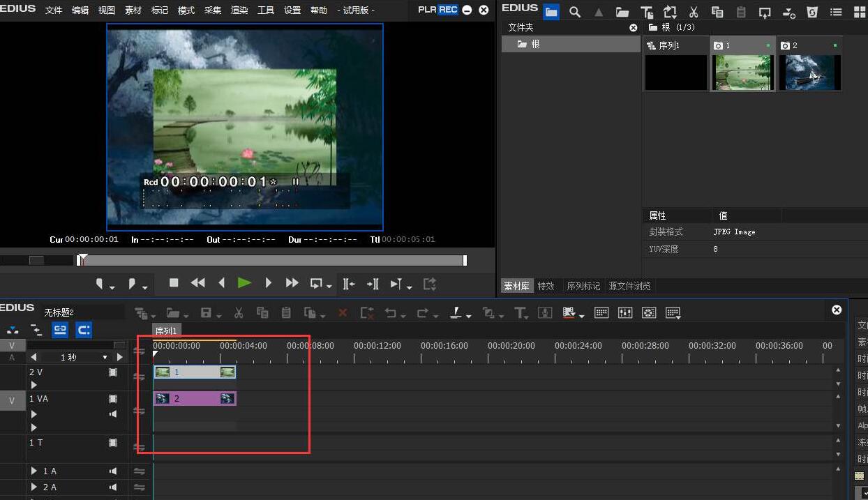
Task: Expand the 2 A track triangle
Action: (x=34, y=487)
